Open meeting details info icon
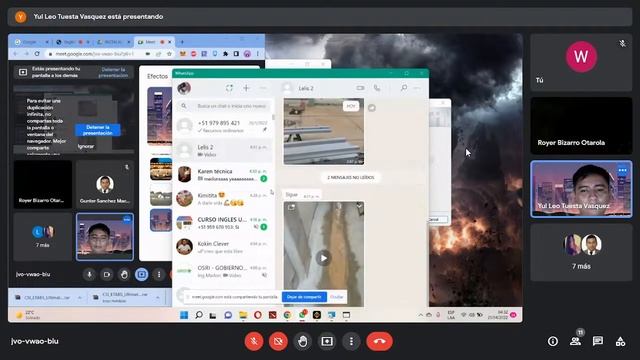The image size is (640, 360). (x=553, y=341)
